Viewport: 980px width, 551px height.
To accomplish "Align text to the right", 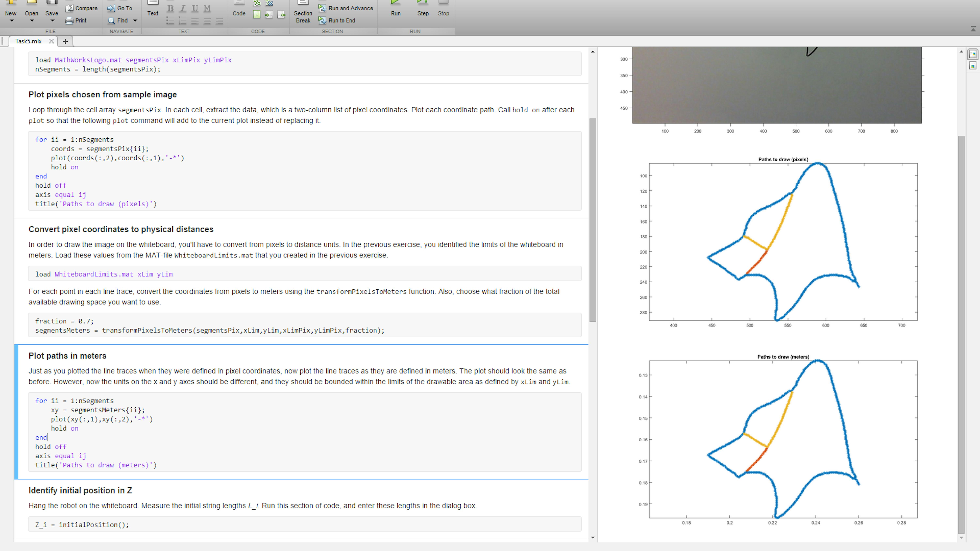I will click(x=220, y=21).
